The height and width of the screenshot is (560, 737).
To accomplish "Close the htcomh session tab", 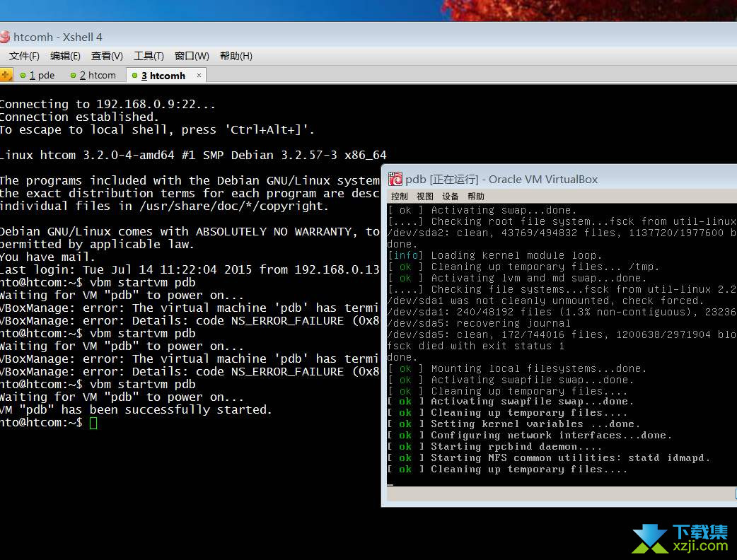I will [x=199, y=75].
